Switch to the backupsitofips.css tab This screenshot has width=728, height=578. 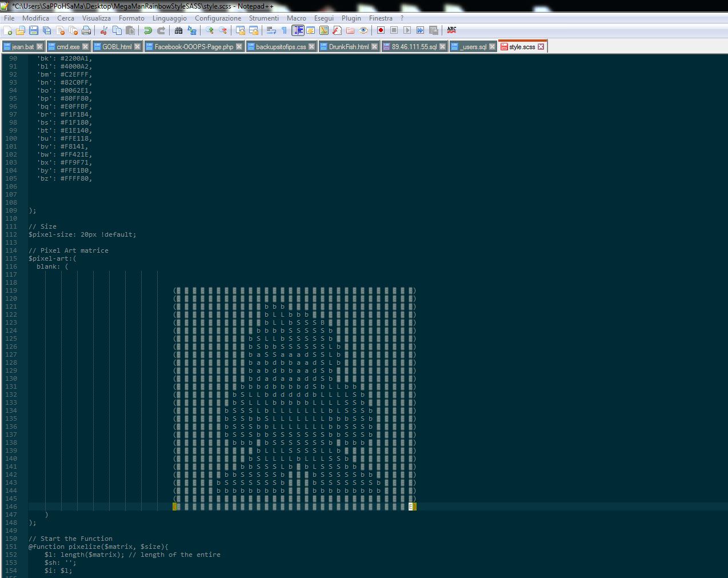tap(281, 47)
